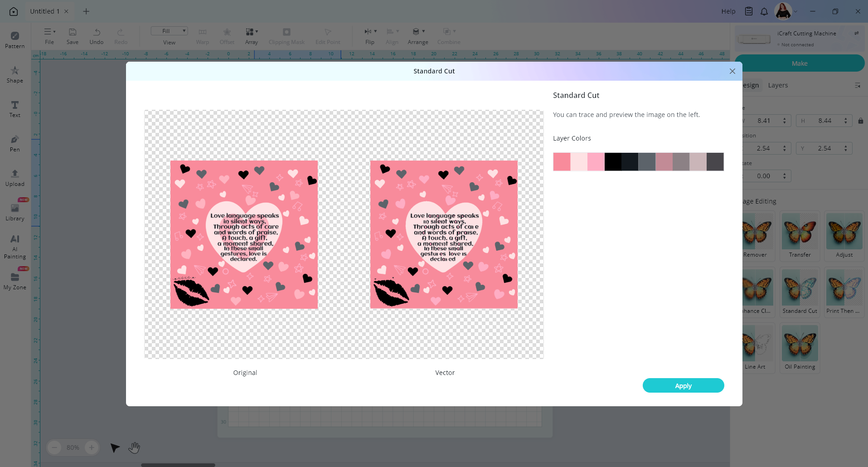Viewport: 868px width, 467px height.
Task: Expand the Arrange dropdown
Action: [x=418, y=36]
